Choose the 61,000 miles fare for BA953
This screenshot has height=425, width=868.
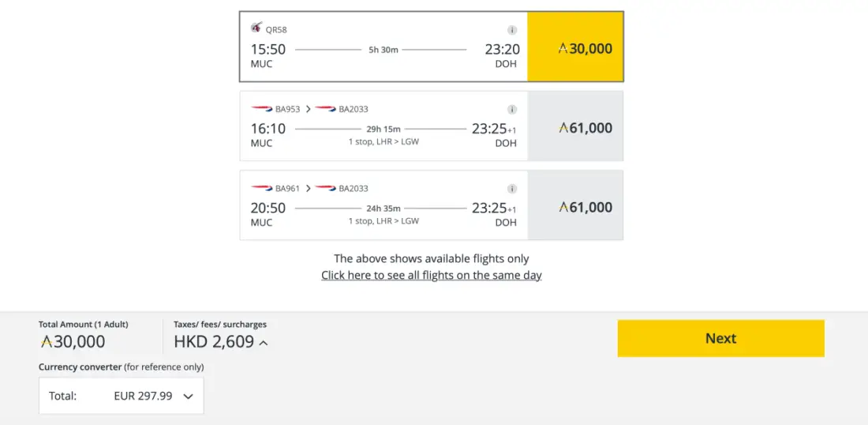click(575, 126)
